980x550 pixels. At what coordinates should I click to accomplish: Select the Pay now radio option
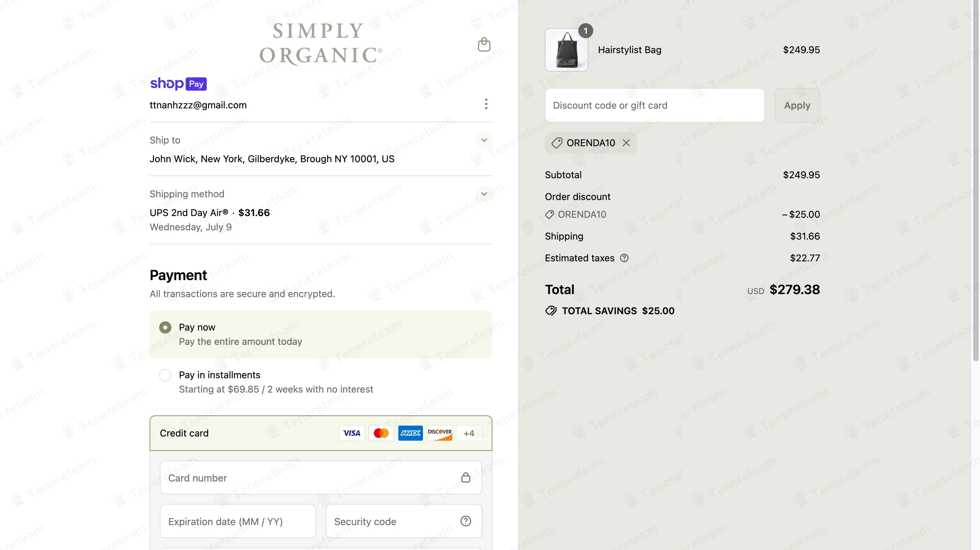pyautogui.click(x=165, y=327)
